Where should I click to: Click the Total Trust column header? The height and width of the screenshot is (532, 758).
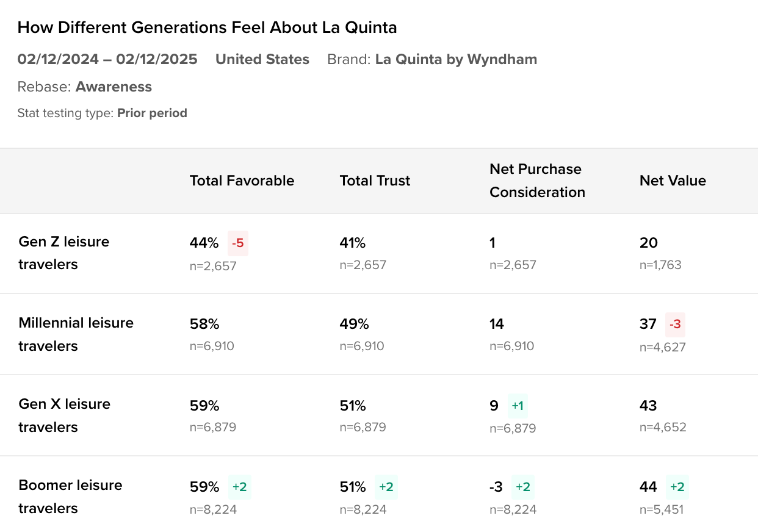(x=375, y=181)
